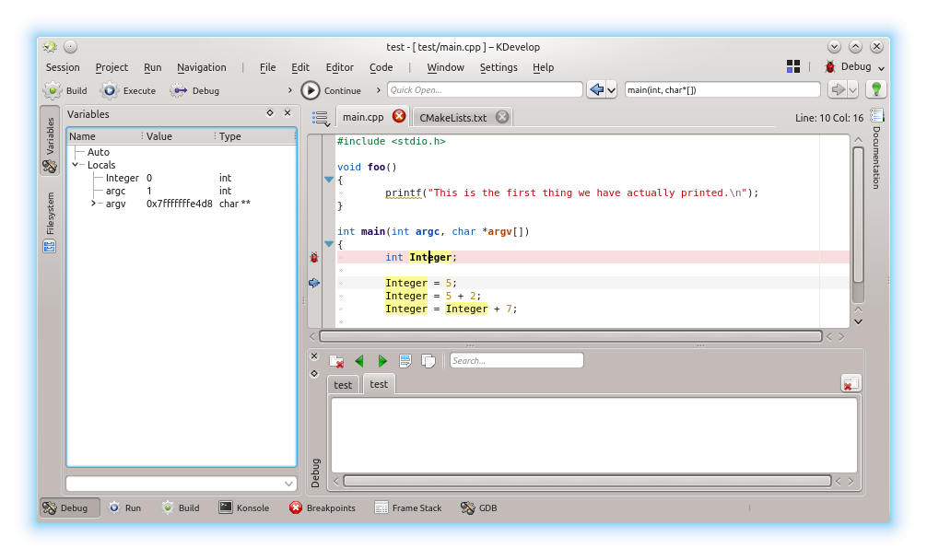Click the Quick Open input field
The height and width of the screenshot is (560, 927).
point(484,89)
